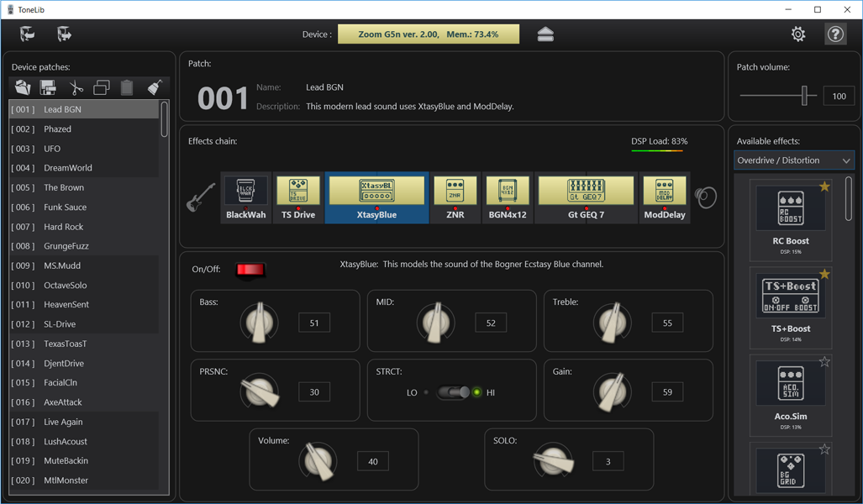Click the second guitarist icon in top bar

pyautogui.click(x=64, y=34)
